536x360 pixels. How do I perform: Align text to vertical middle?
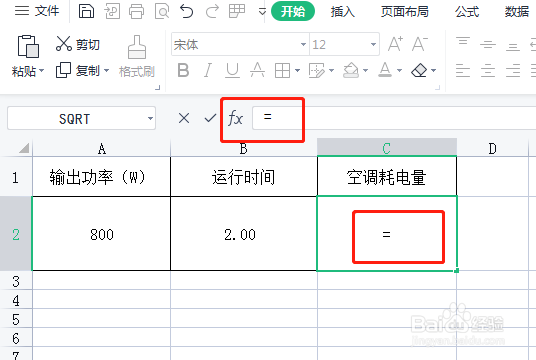[x=488, y=44]
